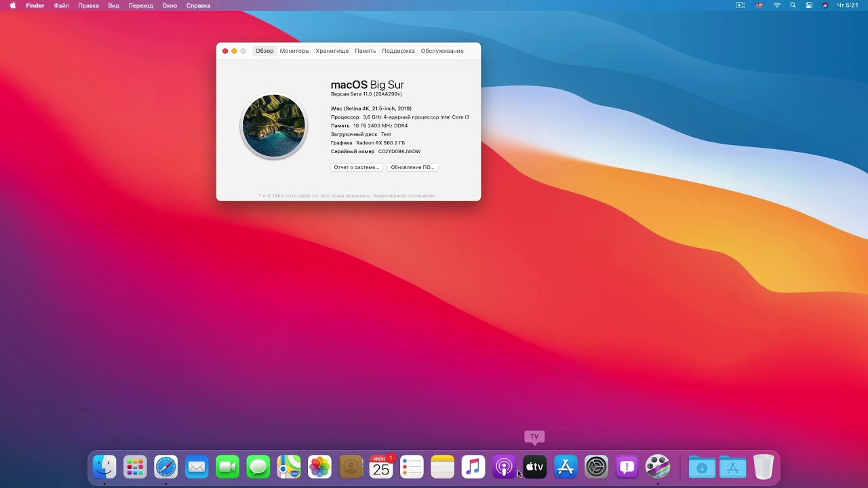
Task: Open System Preferences gear icon
Action: coord(596,466)
